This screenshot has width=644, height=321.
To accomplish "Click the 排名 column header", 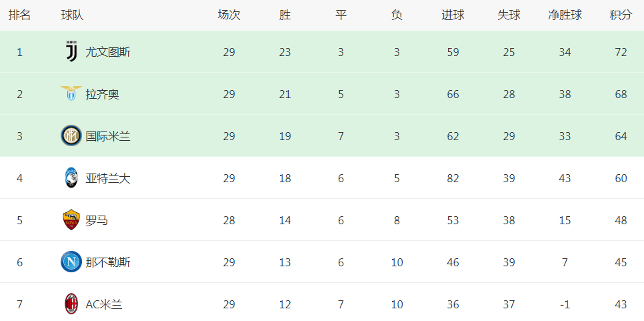I will [x=20, y=15].
